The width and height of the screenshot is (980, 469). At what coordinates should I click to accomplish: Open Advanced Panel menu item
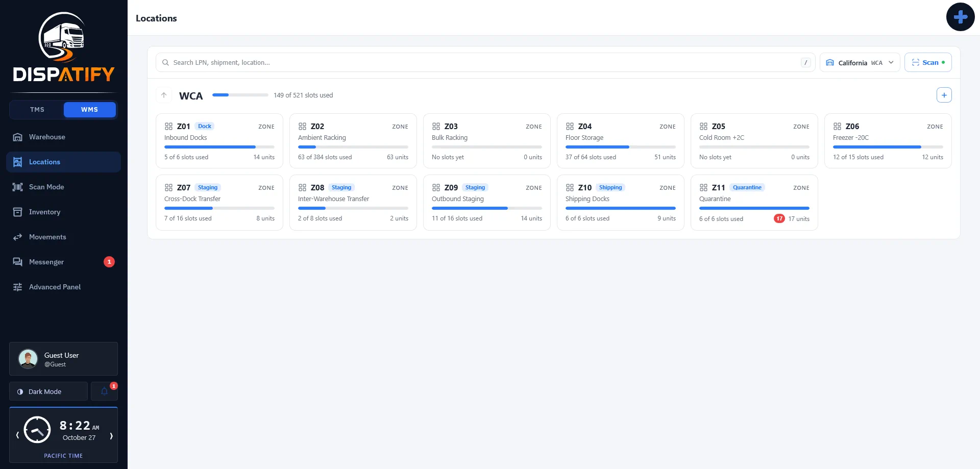[63, 287]
